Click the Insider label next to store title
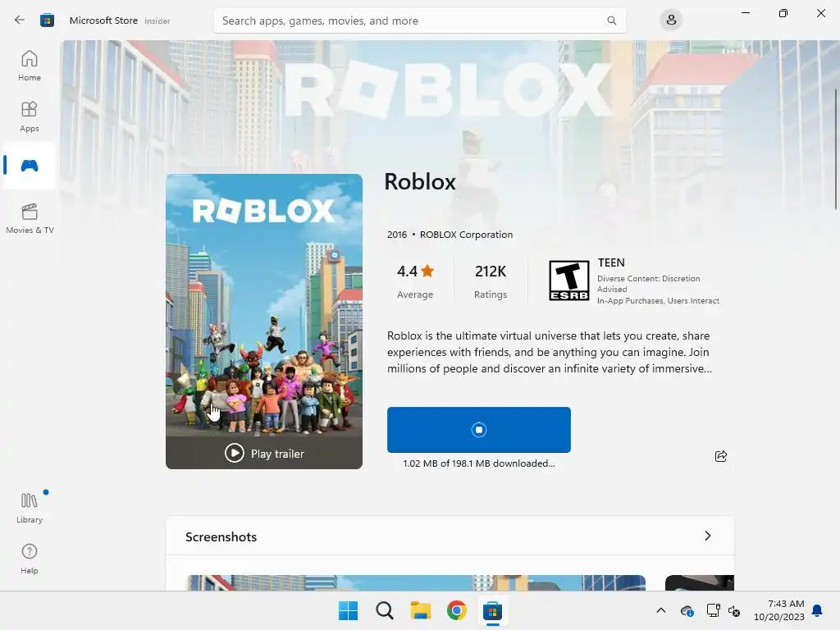840x630 pixels. click(157, 21)
